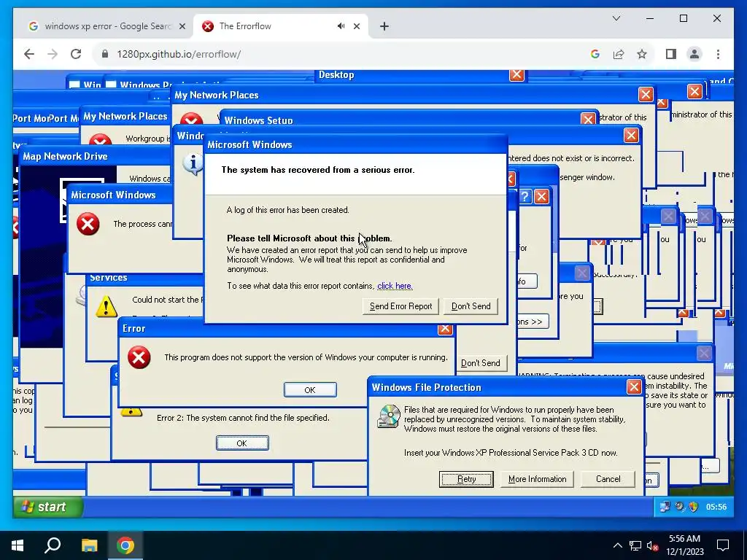Bookmark this page with star
Image resolution: width=747 pixels, height=560 pixels.
642,54
